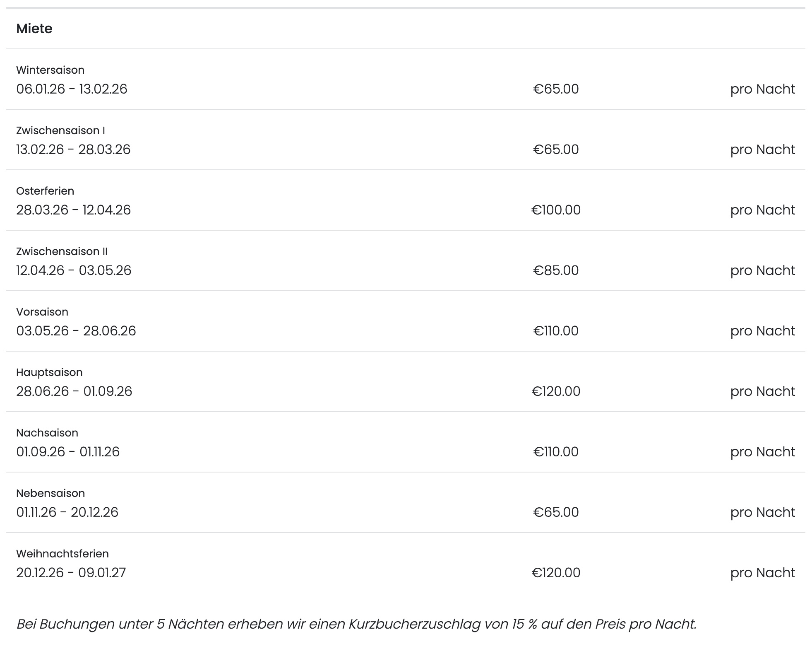
Task: Click the Osterferien season label
Action: (x=45, y=191)
